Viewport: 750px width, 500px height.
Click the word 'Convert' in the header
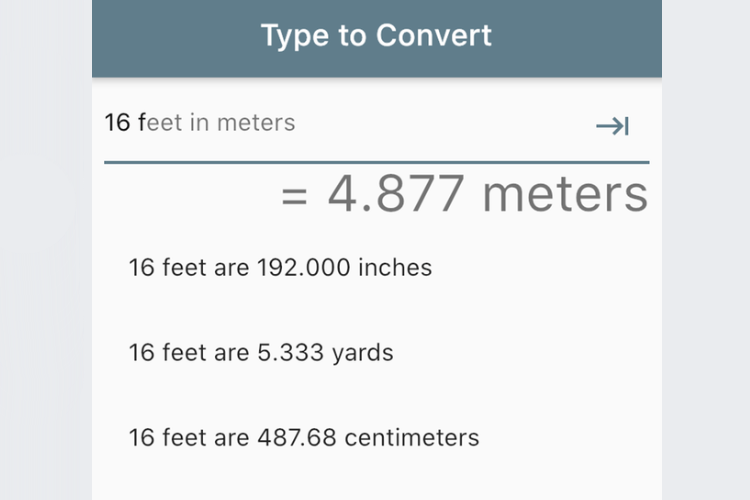(x=434, y=35)
